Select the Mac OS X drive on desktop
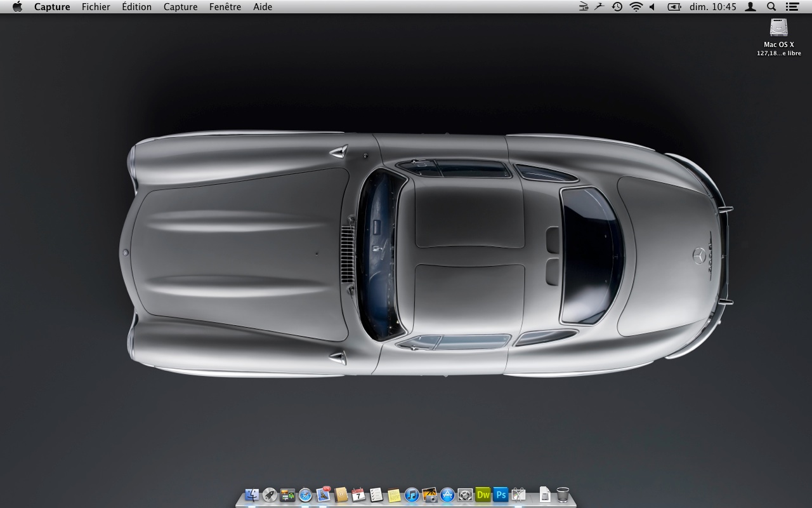Viewport: 812px width, 508px height. pyautogui.click(x=779, y=28)
